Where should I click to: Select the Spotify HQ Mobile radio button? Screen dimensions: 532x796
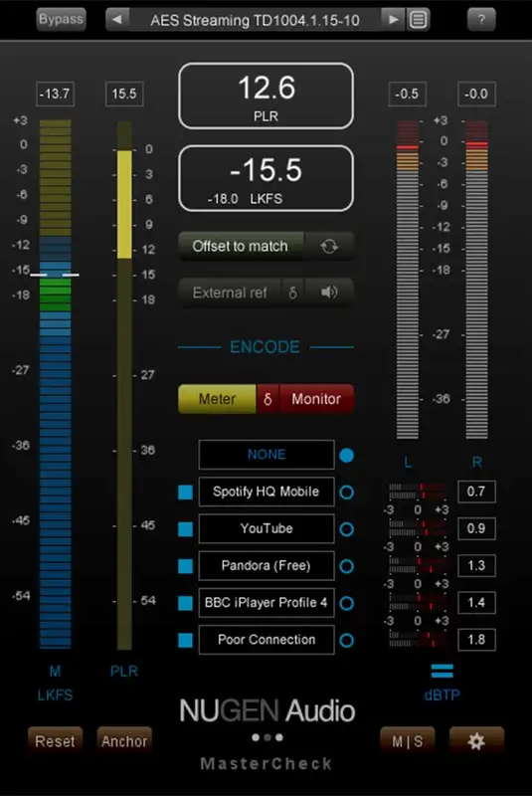pyautogui.click(x=347, y=492)
